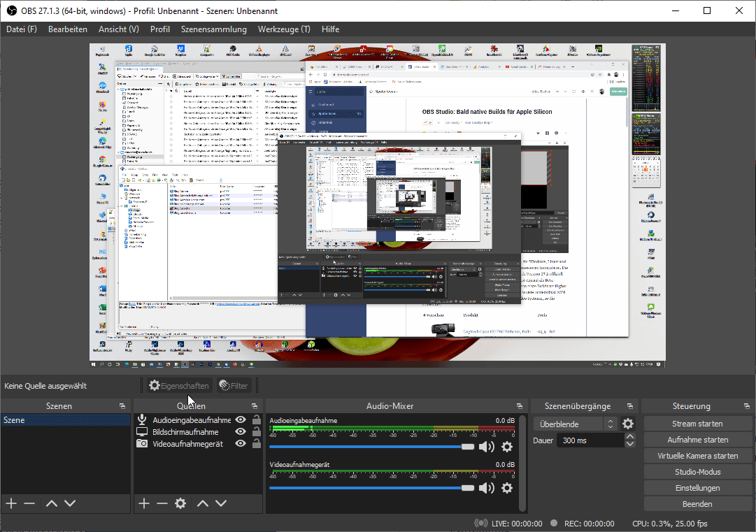The image size is (756, 532).
Task: Hide the Audioeingabeaufnahme source via its eye icon
Action: click(241, 419)
